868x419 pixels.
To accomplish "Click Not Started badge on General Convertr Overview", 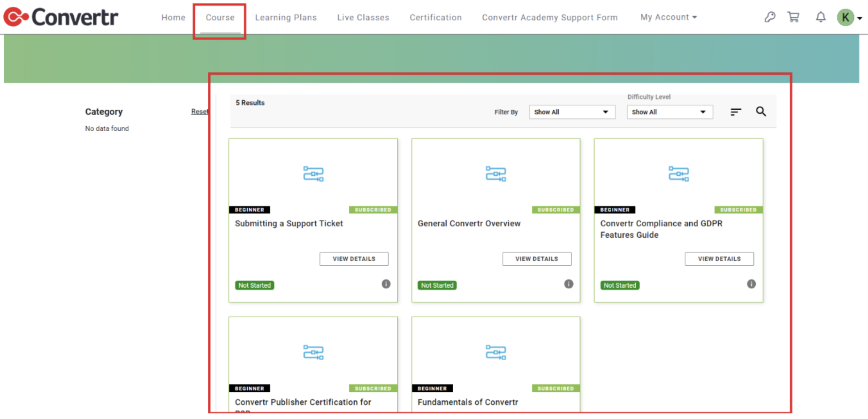I will [437, 285].
